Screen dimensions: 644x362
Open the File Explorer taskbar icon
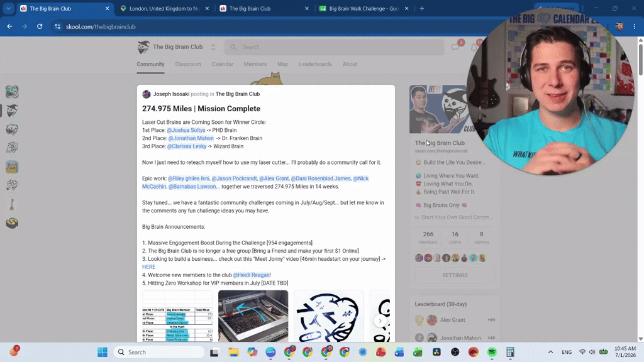coord(234,352)
